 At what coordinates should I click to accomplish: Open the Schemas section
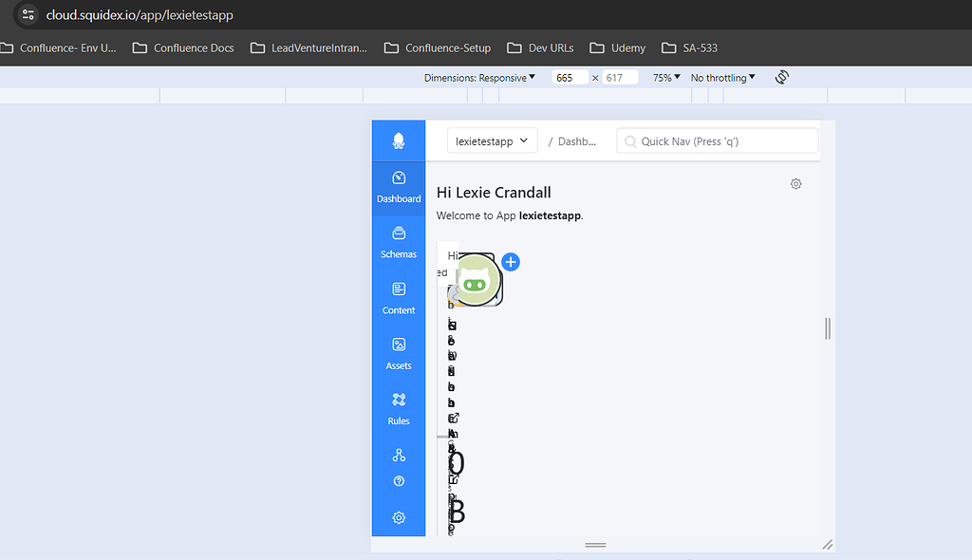[398, 242]
